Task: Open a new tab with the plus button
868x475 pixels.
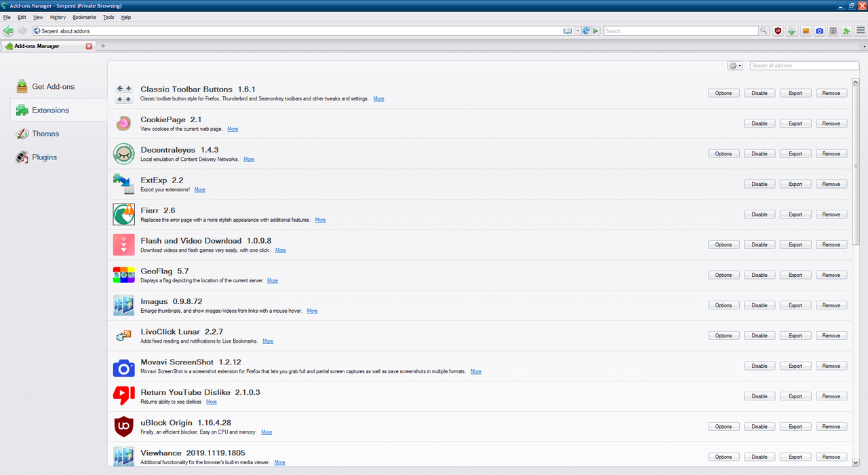Action: (103, 46)
